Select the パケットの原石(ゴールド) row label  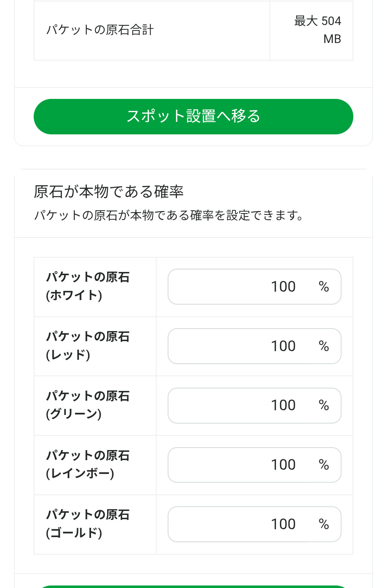(88, 524)
